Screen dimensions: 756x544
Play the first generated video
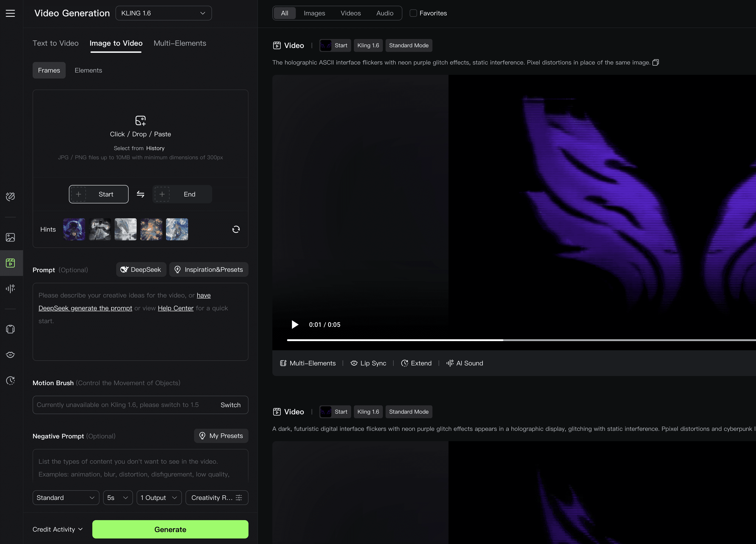click(x=295, y=325)
